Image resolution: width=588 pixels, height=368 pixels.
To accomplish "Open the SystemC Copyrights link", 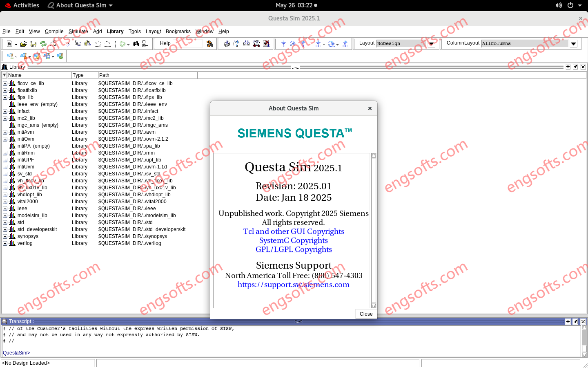I will [x=294, y=240].
